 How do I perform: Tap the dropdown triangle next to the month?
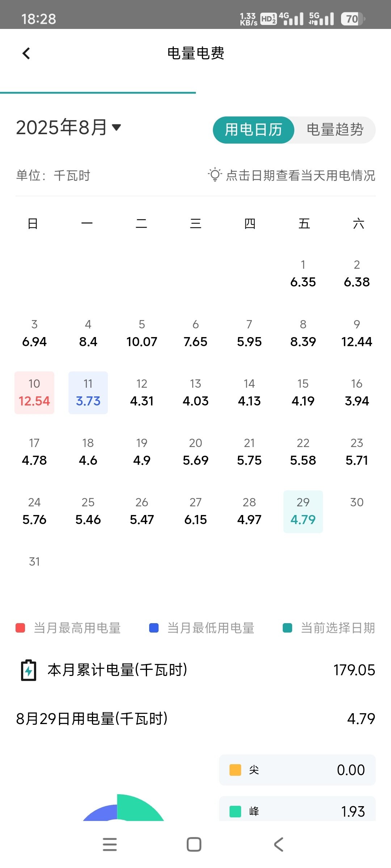coord(116,127)
